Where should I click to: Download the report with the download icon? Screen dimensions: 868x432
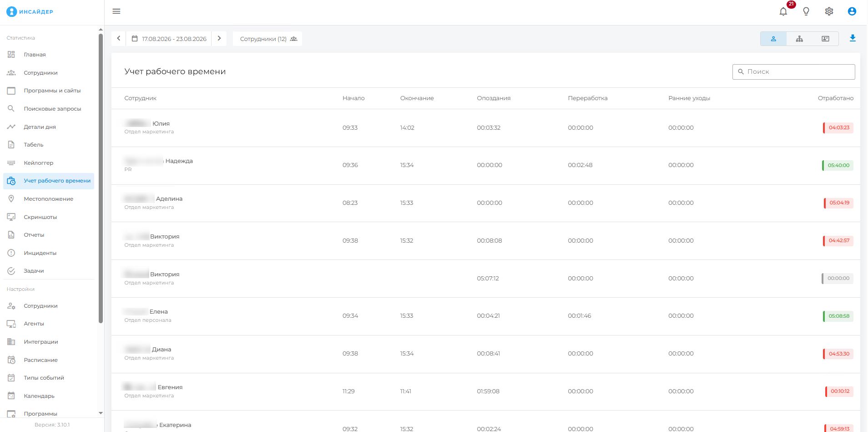(853, 38)
